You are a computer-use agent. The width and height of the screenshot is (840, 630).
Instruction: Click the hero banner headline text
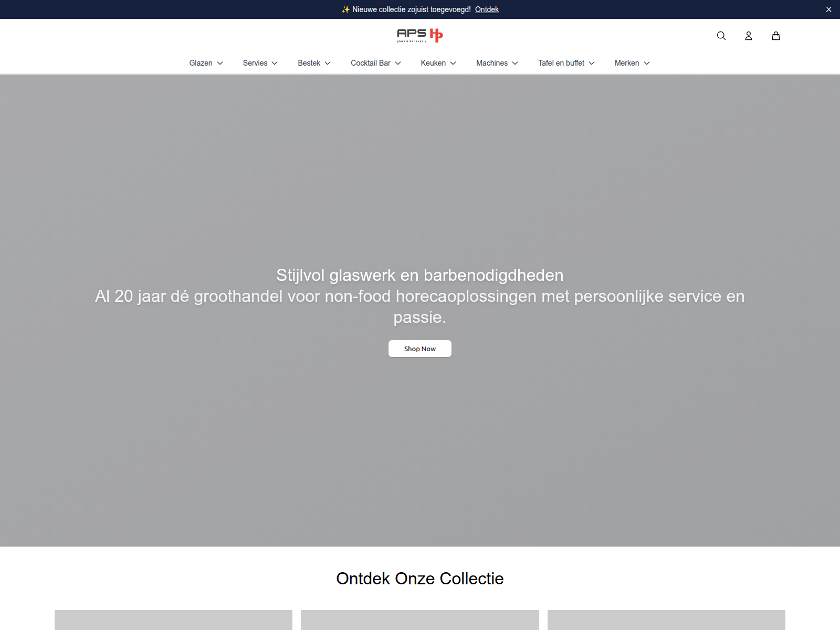[x=420, y=275]
